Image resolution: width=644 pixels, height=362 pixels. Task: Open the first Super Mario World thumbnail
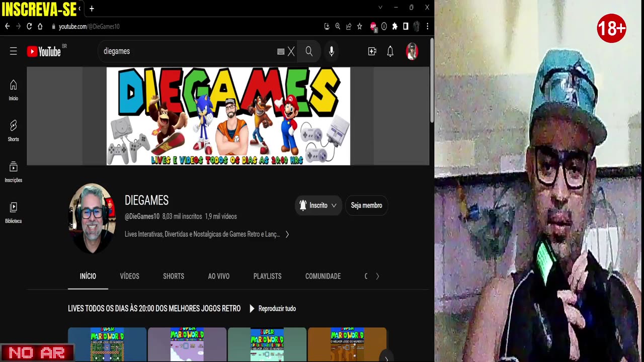[107, 344]
